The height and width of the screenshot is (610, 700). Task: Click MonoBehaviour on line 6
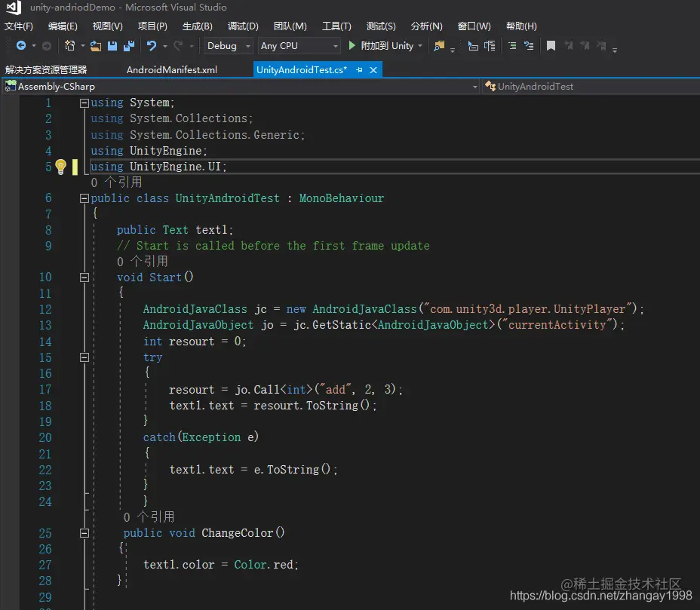pos(342,198)
